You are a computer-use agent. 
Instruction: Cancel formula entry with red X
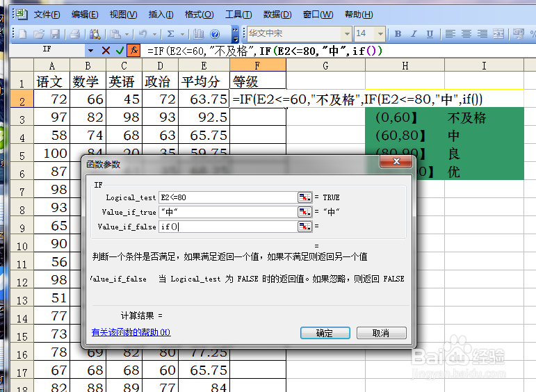pos(106,51)
